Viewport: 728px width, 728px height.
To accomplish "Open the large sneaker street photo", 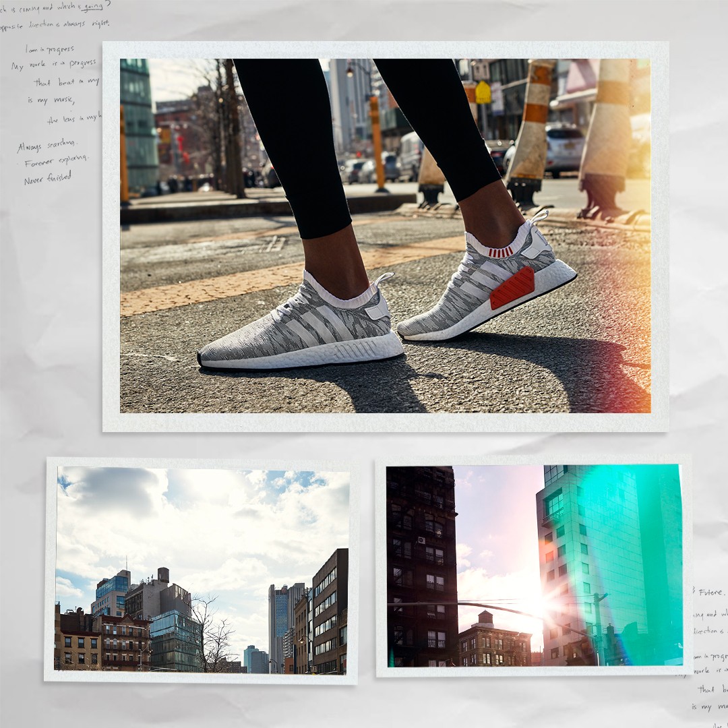I will point(386,236).
